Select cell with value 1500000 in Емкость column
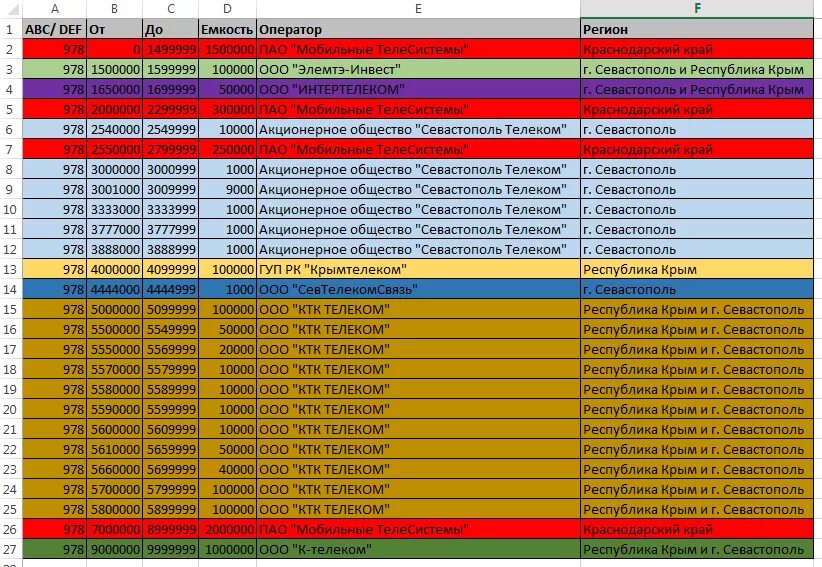822x567 pixels. 227,49
